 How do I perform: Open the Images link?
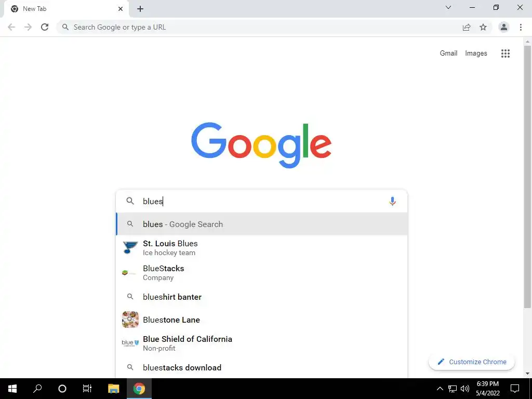[476, 54]
